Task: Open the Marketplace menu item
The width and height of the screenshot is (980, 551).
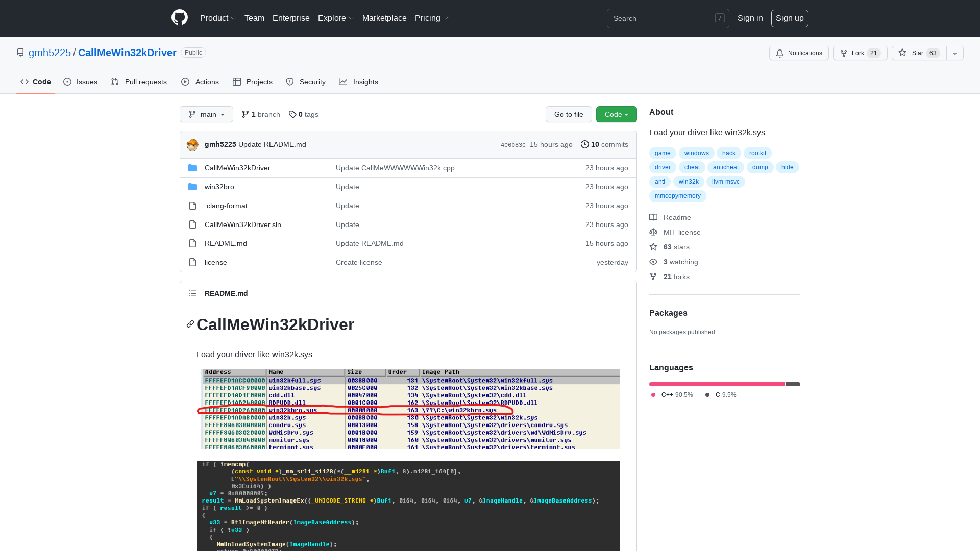Action: [x=384, y=18]
